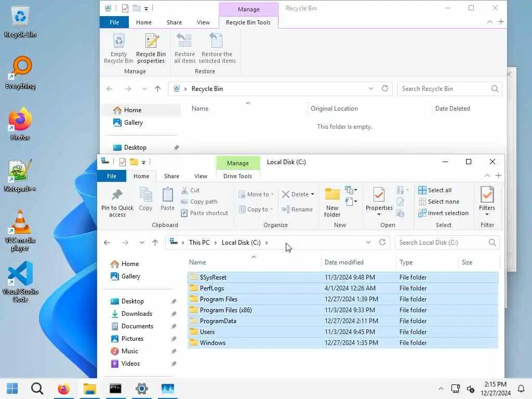Viewport: 532px width, 399px height.
Task: Open address bar history dropdown in Local Disk
Action: (x=368, y=242)
